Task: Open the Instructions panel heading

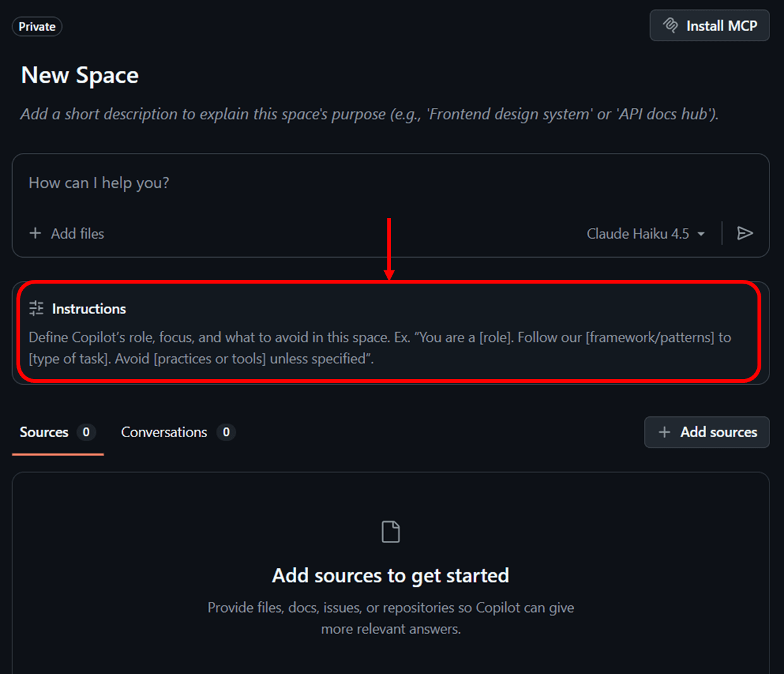Action: tap(89, 309)
